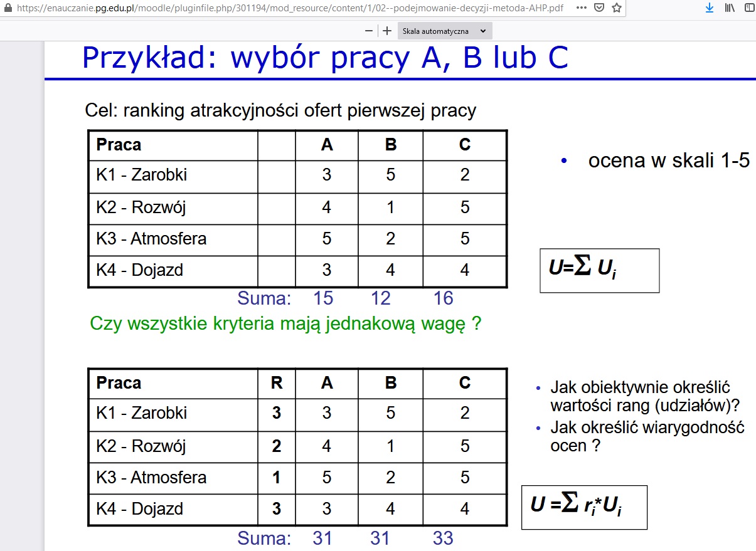Click the sum value 15 under first table
Viewport: 756px width, 551px height.
coord(323,298)
